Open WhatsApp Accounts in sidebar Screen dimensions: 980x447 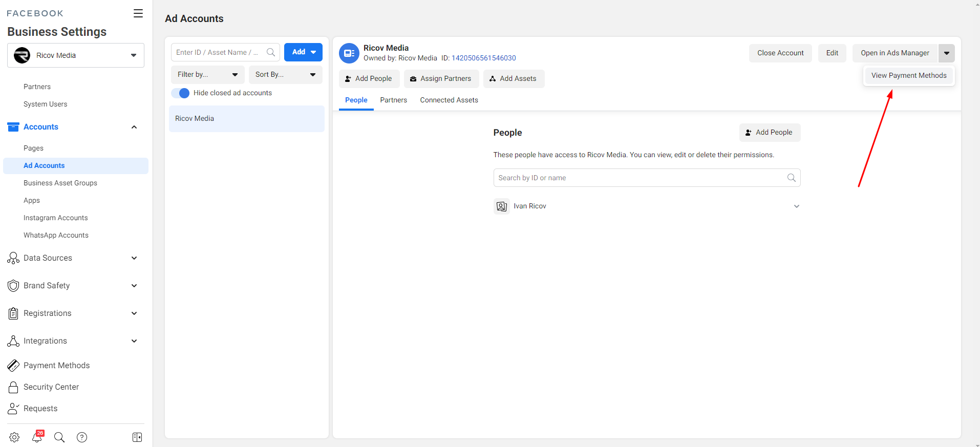point(56,236)
